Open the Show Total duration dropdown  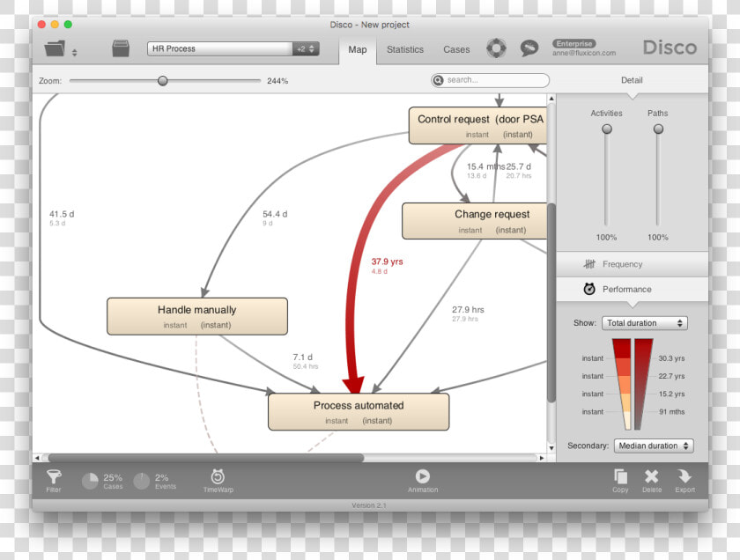645,323
